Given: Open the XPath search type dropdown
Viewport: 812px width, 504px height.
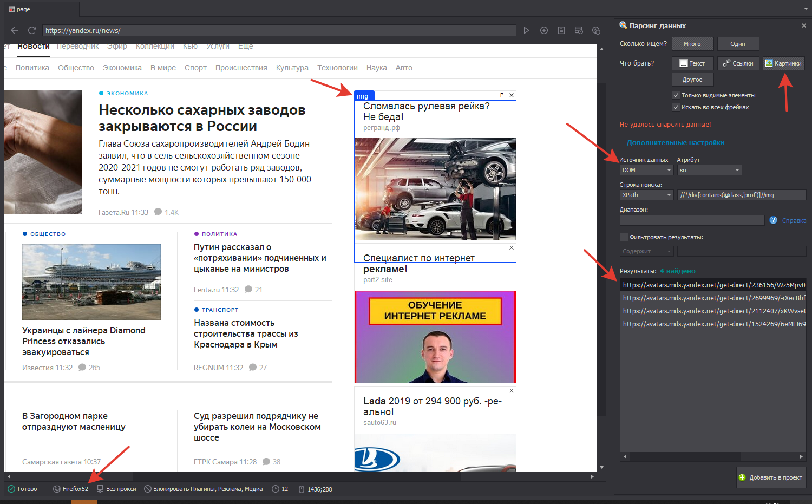Looking at the screenshot, I should tap(646, 195).
